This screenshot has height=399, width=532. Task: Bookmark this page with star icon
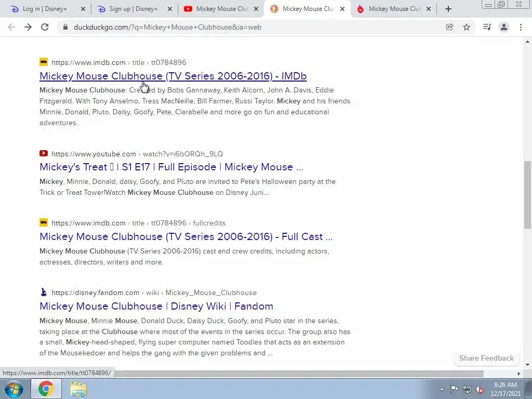467,27
